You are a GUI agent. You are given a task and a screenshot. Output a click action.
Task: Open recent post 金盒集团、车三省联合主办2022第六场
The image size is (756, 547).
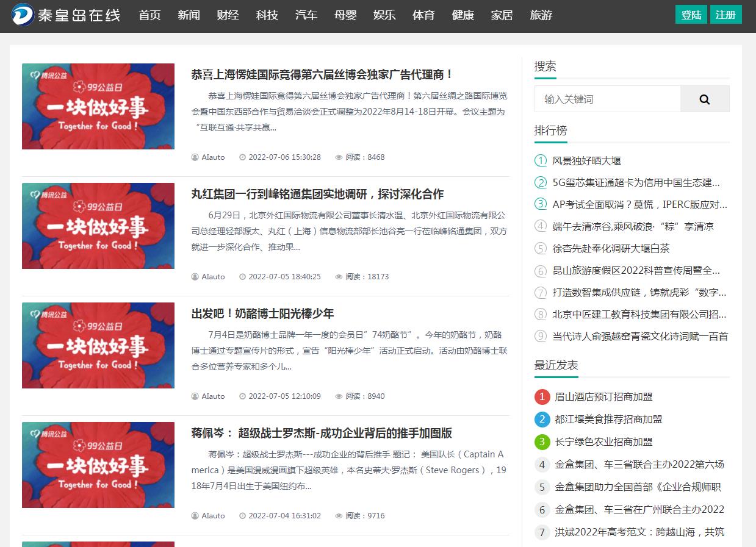click(640, 465)
